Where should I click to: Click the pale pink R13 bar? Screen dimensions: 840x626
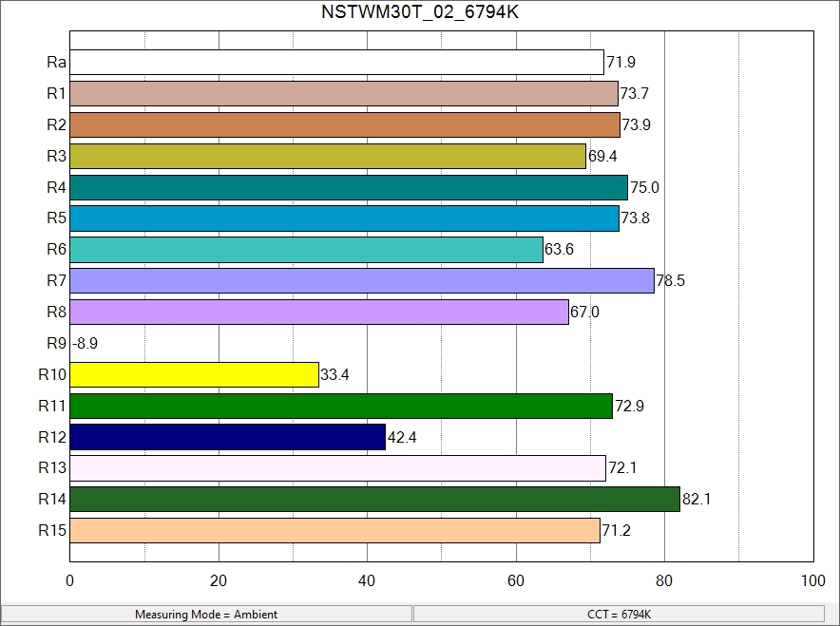click(x=337, y=468)
